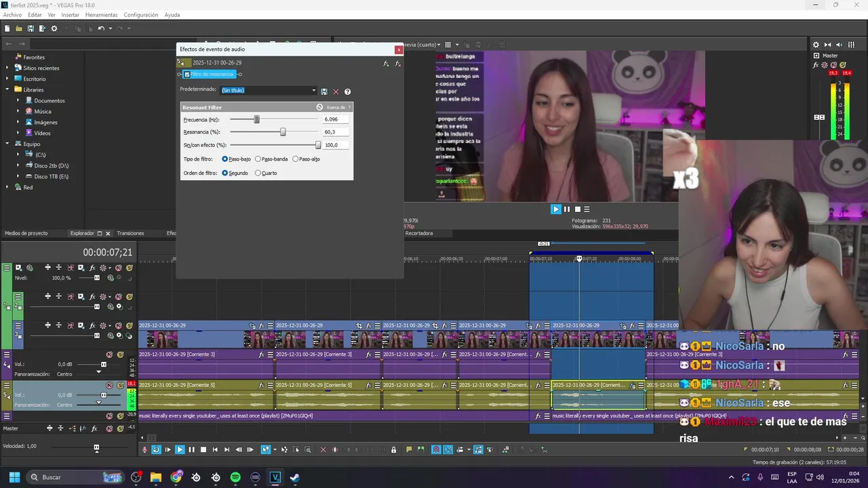
Task: Select the zoom edit tool magnifier
Action: point(307,449)
